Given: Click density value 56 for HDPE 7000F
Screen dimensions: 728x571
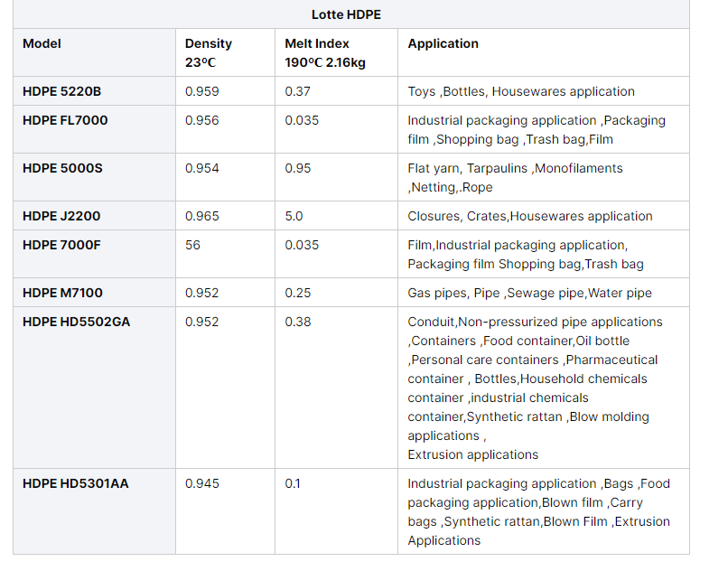Looking at the screenshot, I should pyautogui.click(x=192, y=245).
